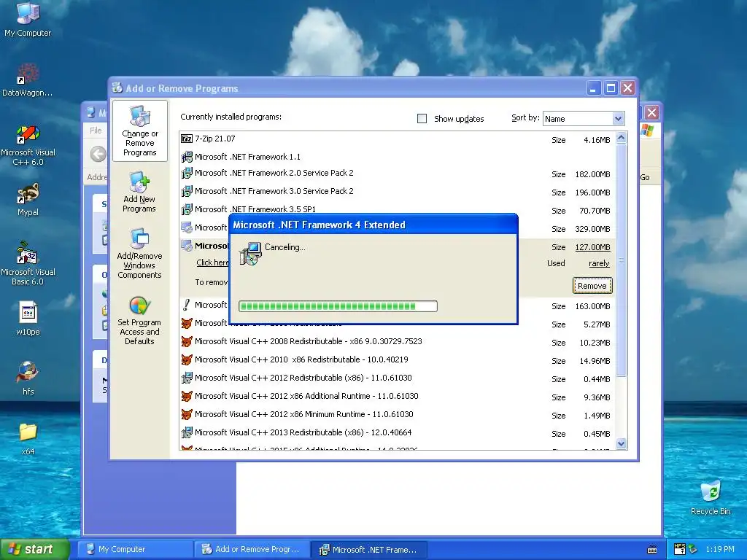The height and width of the screenshot is (560, 747).
Task: Click Visual C++ 2012 x86 Additional Runtime icon
Action: pyautogui.click(x=187, y=396)
